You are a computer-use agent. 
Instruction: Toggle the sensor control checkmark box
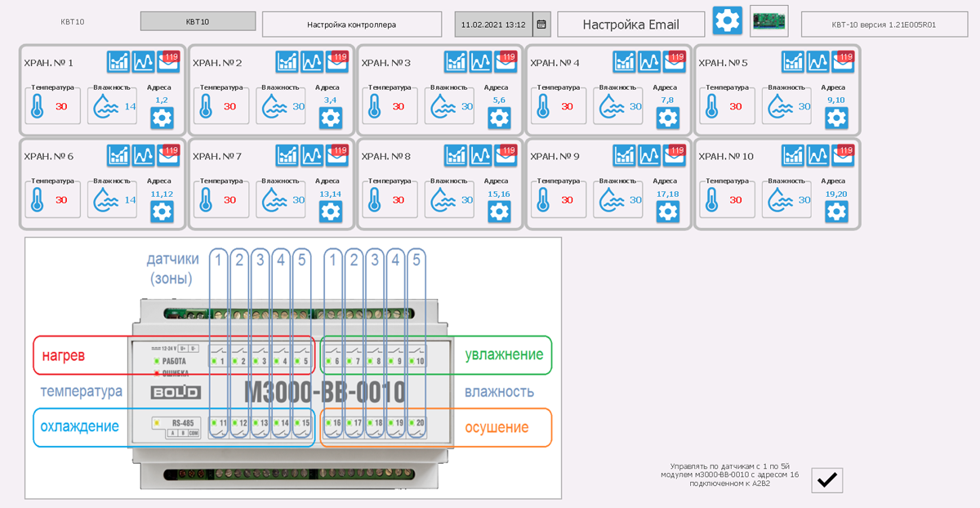point(826,480)
